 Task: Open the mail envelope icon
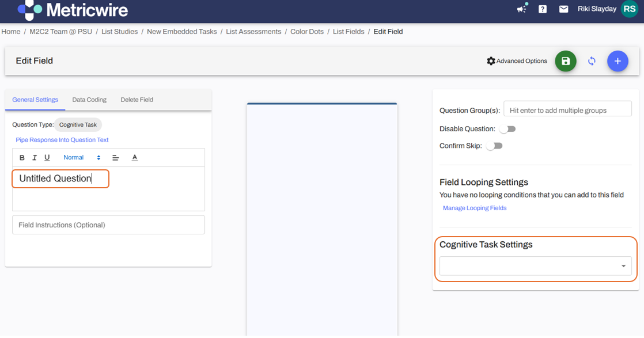tap(563, 9)
